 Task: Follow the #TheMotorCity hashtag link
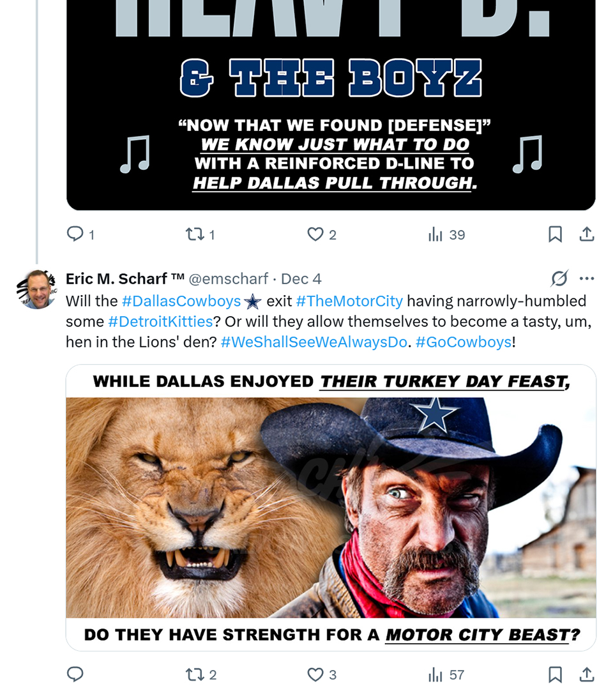click(x=349, y=301)
